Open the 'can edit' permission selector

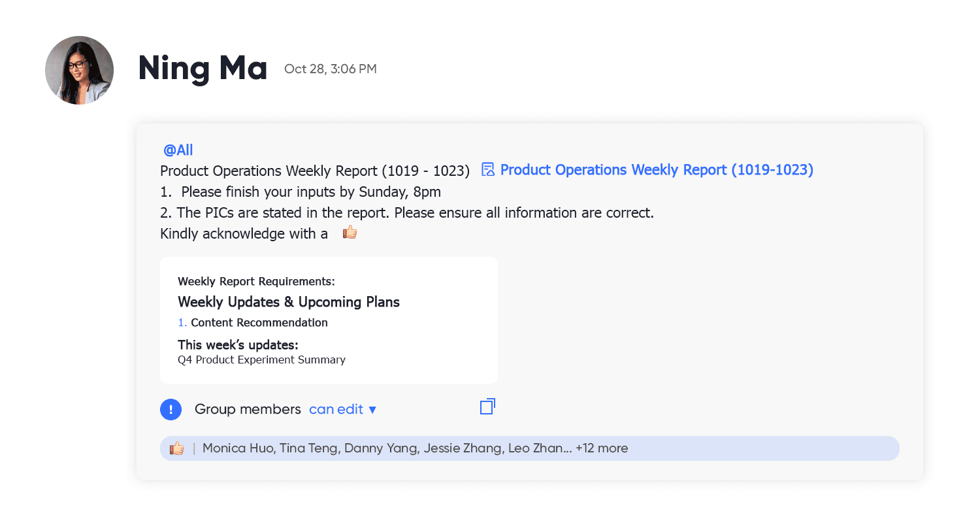click(343, 410)
